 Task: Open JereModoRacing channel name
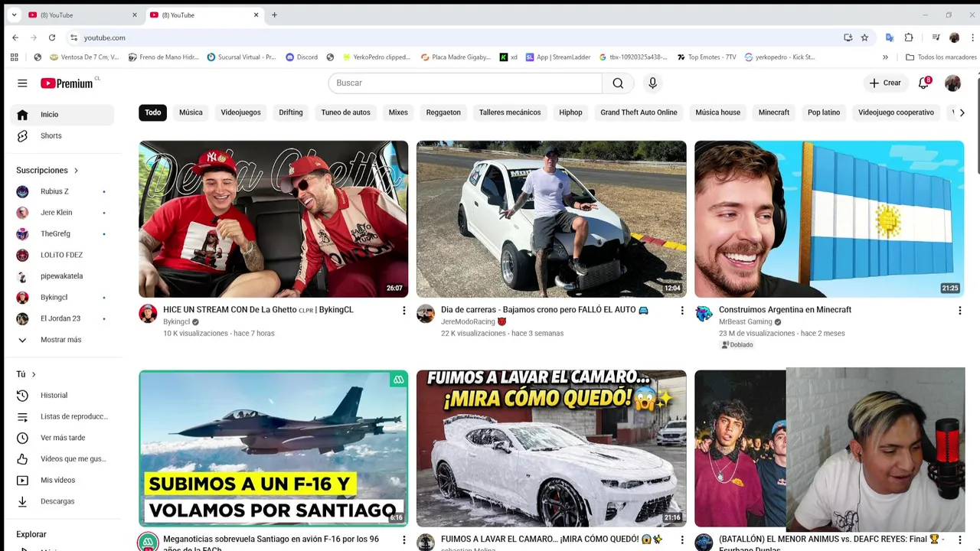[x=467, y=321]
